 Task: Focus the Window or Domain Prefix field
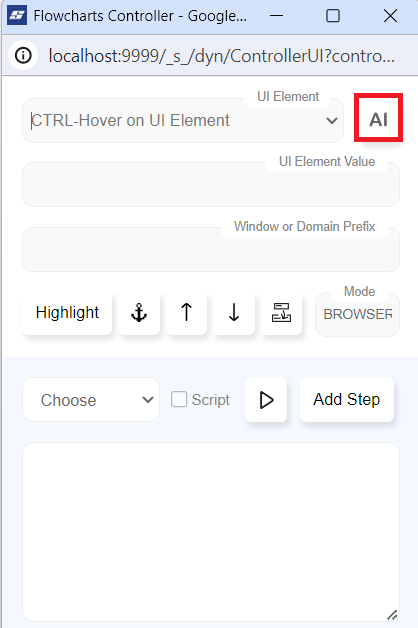click(x=211, y=250)
